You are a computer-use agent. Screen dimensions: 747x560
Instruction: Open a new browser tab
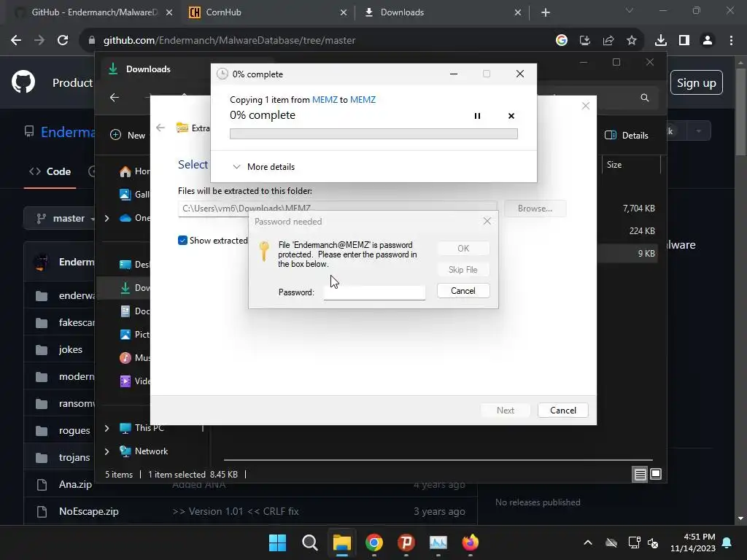click(546, 13)
